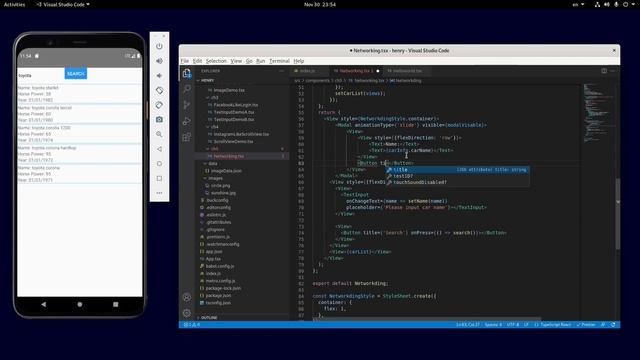Click the emulator volume down button
Viewport: 640px width, 360px height.
point(159,76)
